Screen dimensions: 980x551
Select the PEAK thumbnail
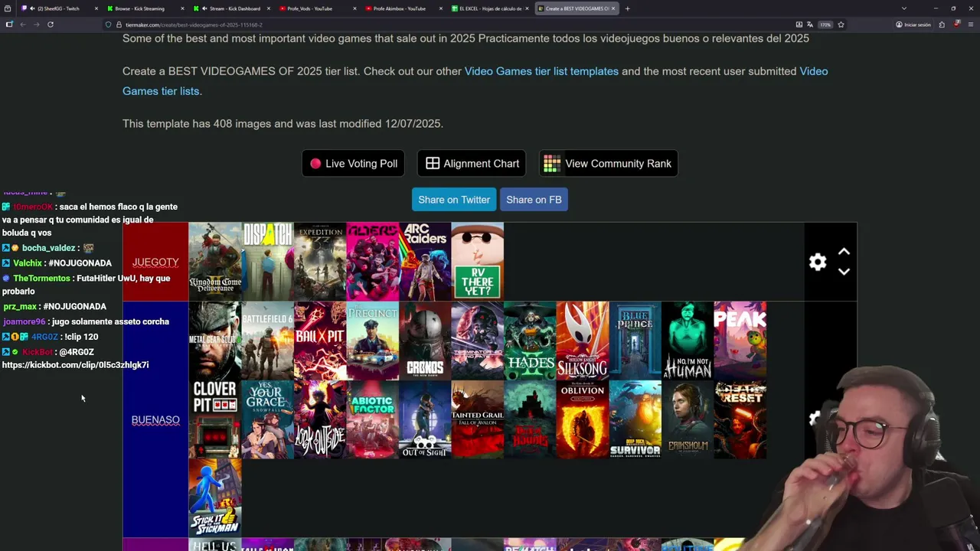(x=740, y=341)
